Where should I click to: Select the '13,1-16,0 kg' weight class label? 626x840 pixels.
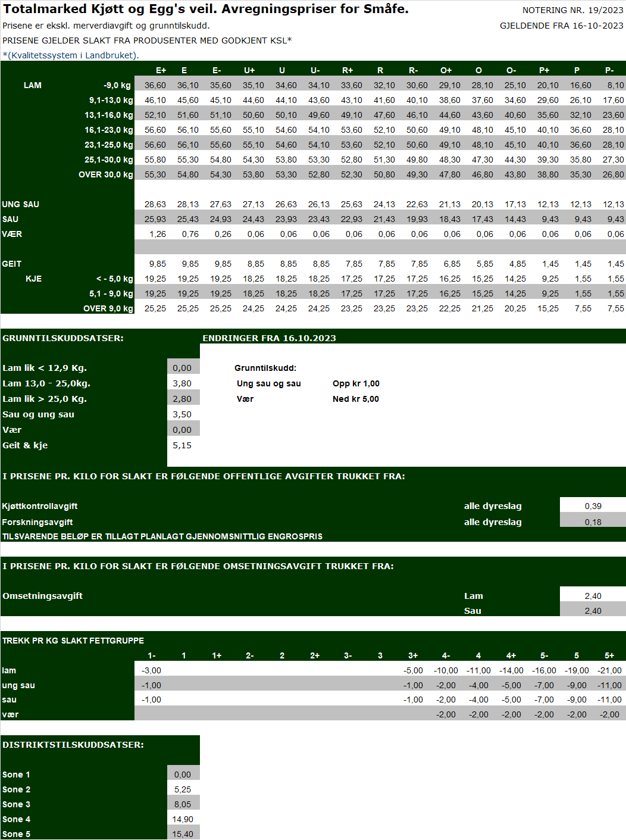click(x=108, y=115)
